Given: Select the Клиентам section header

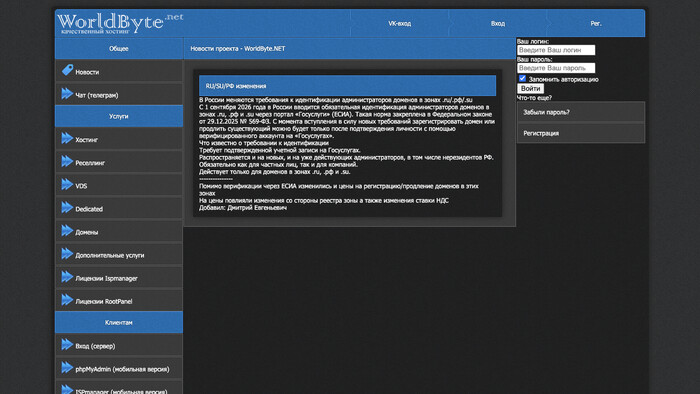Looking at the screenshot, I should (119, 322).
